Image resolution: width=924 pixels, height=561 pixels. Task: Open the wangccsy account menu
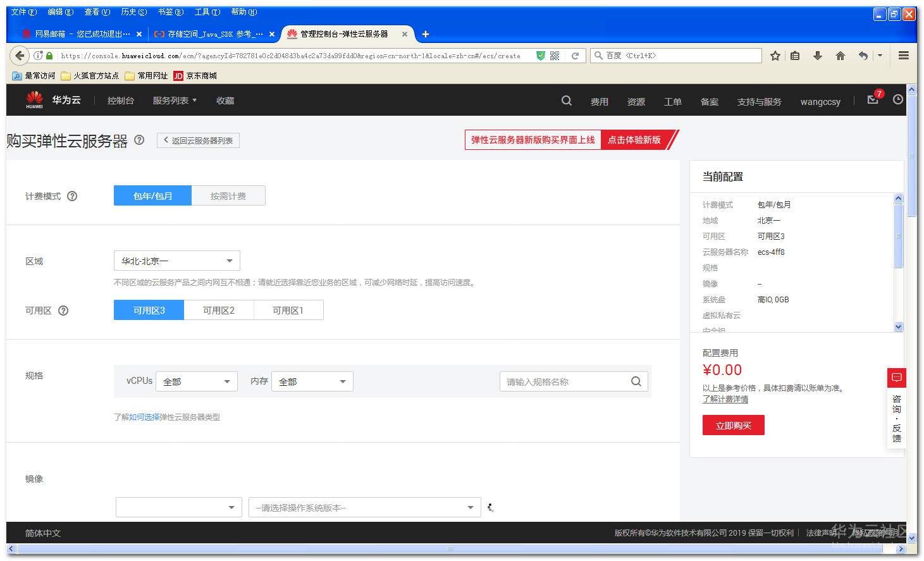point(820,102)
